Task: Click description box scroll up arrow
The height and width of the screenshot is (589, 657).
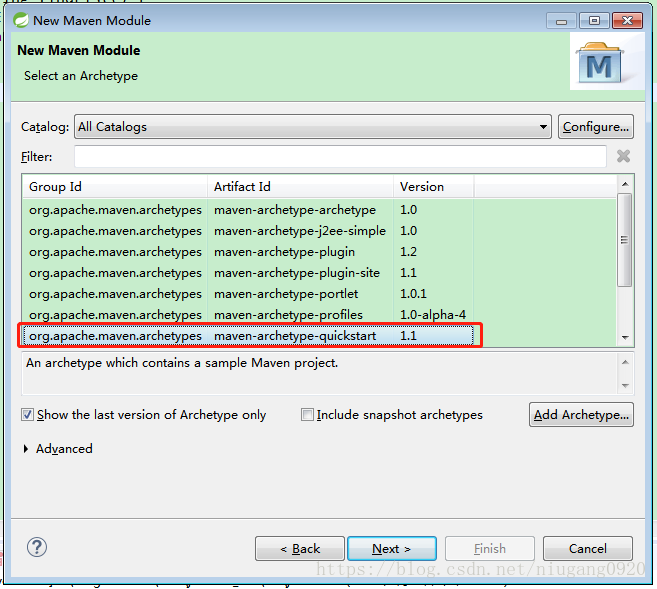Action: tap(625, 362)
